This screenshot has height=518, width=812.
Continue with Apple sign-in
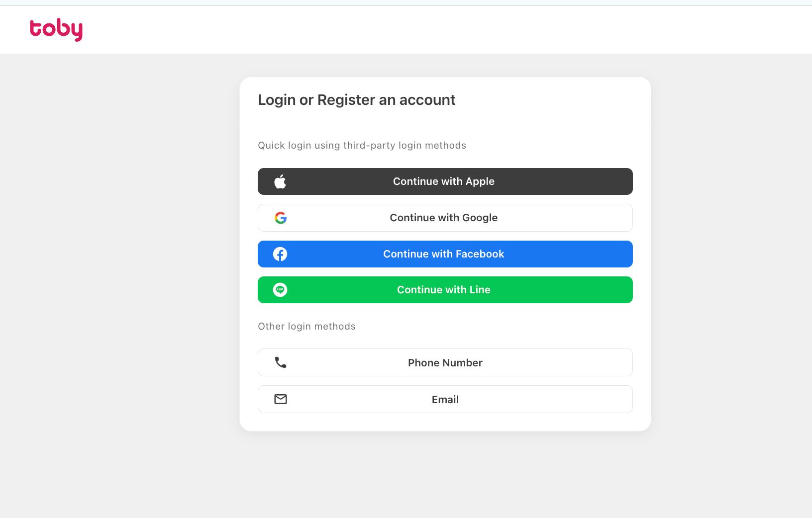click(445, 181)
